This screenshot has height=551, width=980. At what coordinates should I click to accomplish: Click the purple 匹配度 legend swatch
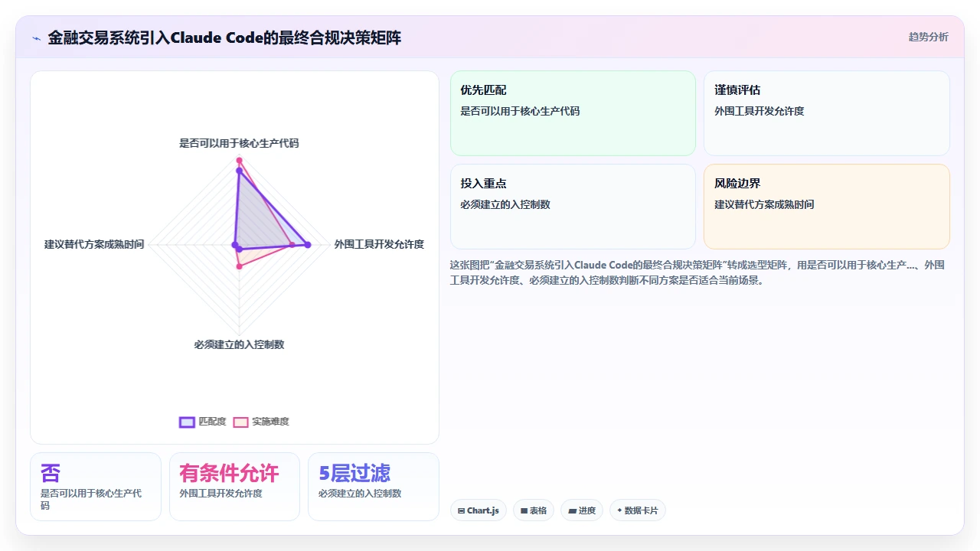[x=187, y=422]
